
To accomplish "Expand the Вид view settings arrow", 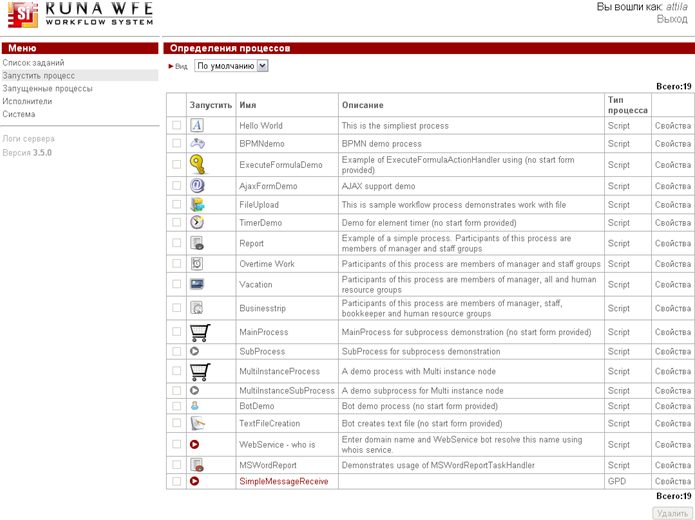I will click(171, 67).
